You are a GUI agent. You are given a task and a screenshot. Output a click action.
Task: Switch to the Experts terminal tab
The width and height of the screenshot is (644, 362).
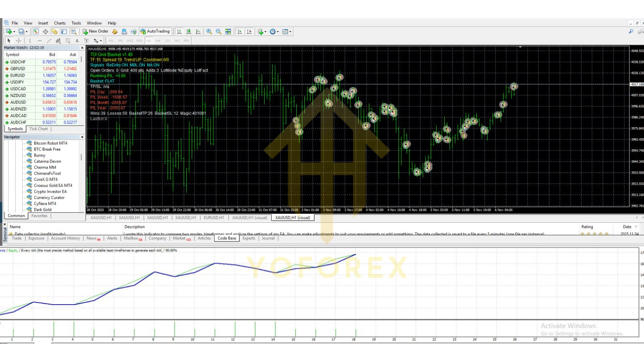point(249,238)
